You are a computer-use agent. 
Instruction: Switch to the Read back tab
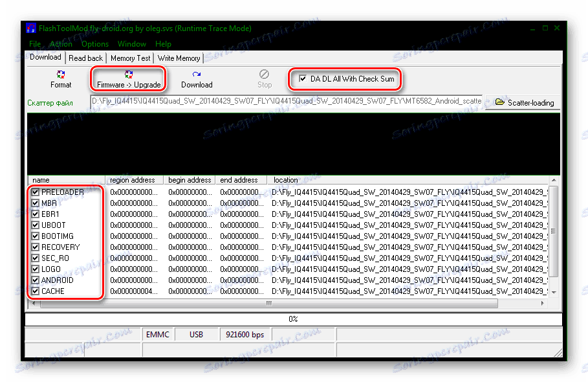point(85,58)
